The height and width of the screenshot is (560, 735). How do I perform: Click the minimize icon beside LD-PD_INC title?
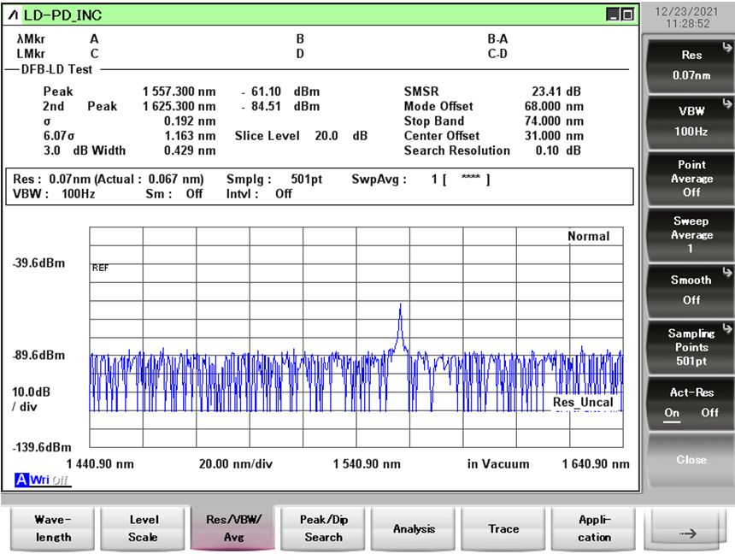(614, 15)
